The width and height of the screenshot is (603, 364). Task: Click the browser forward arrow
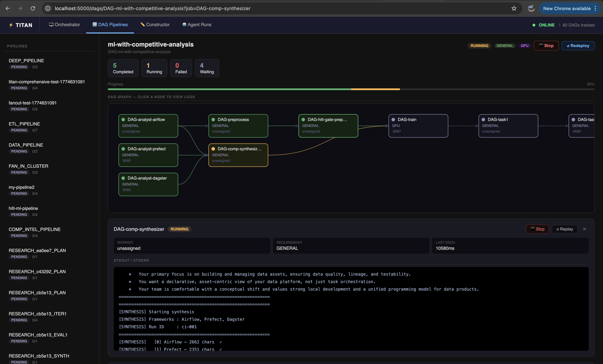pos(20,8)
